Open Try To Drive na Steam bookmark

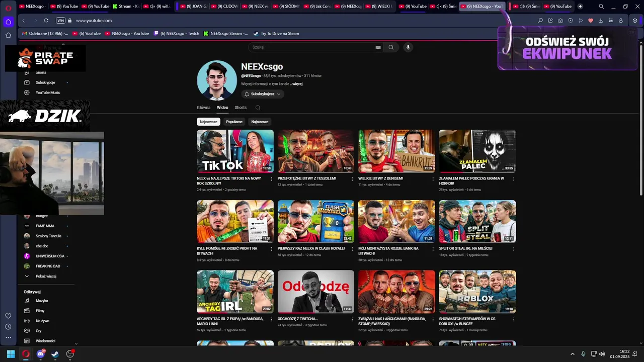tap(276, 34)
